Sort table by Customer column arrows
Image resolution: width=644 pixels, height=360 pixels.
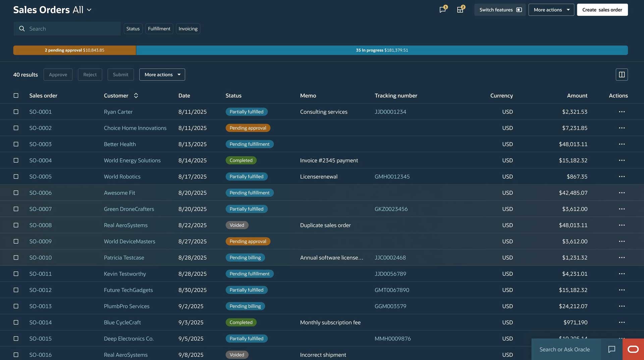point(136,96)
